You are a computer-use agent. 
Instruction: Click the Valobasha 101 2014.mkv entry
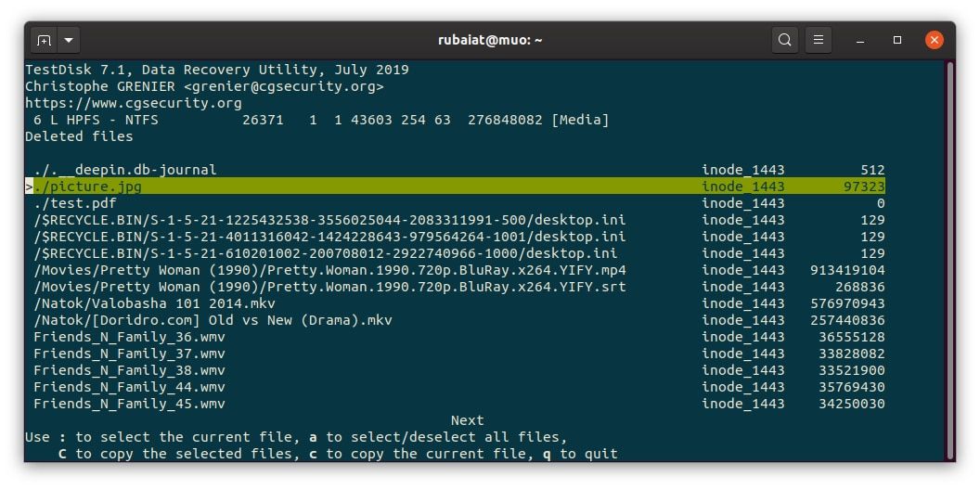coord(154,303)
